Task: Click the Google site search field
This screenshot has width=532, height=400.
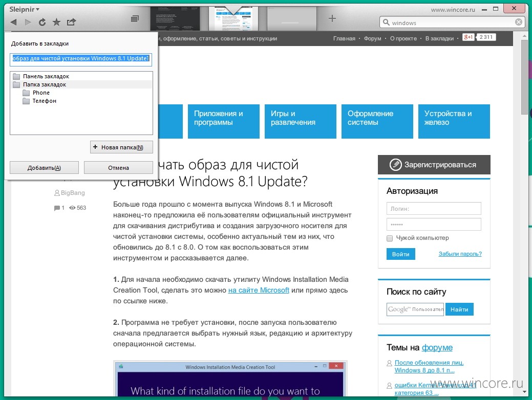Action: (415, 309)
